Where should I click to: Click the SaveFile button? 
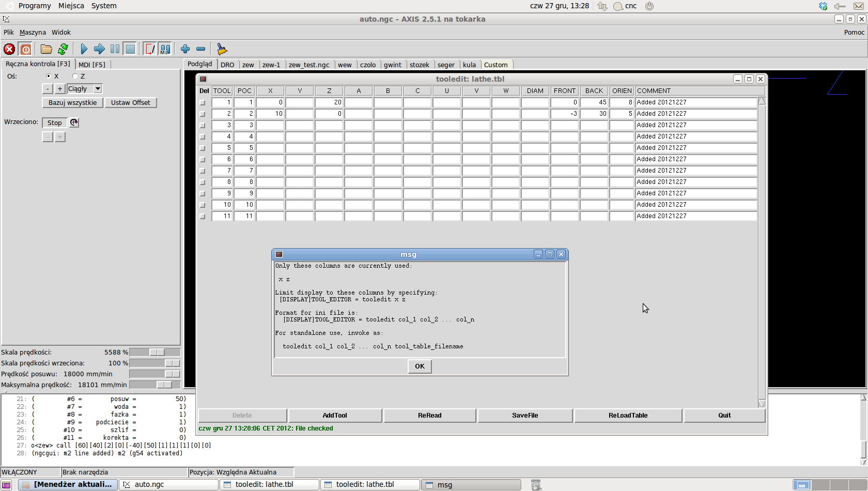[525, 416]
